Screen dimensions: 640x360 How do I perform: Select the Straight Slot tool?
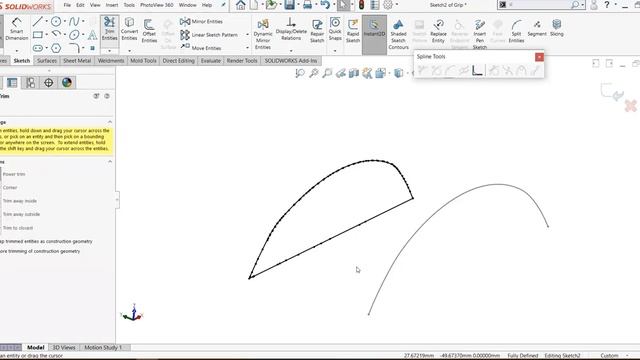coord(38,48)
